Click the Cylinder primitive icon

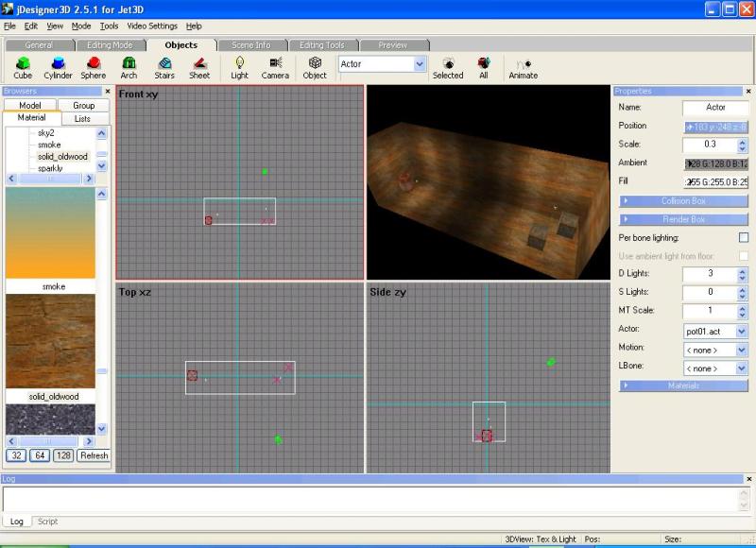point(58,67)
